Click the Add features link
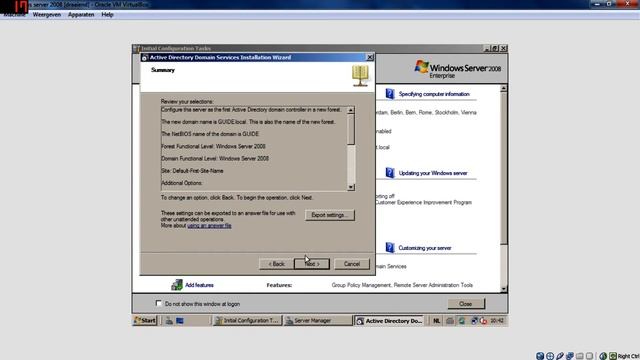Viewport: 640px width, 360px height. (x=199, y=285)
